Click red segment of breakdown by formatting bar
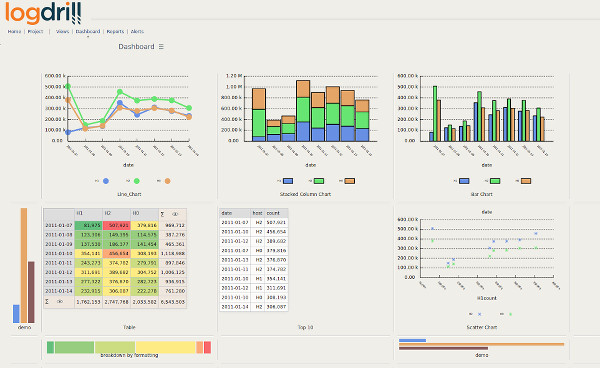 pyautogui.click(x=207, y=347)
